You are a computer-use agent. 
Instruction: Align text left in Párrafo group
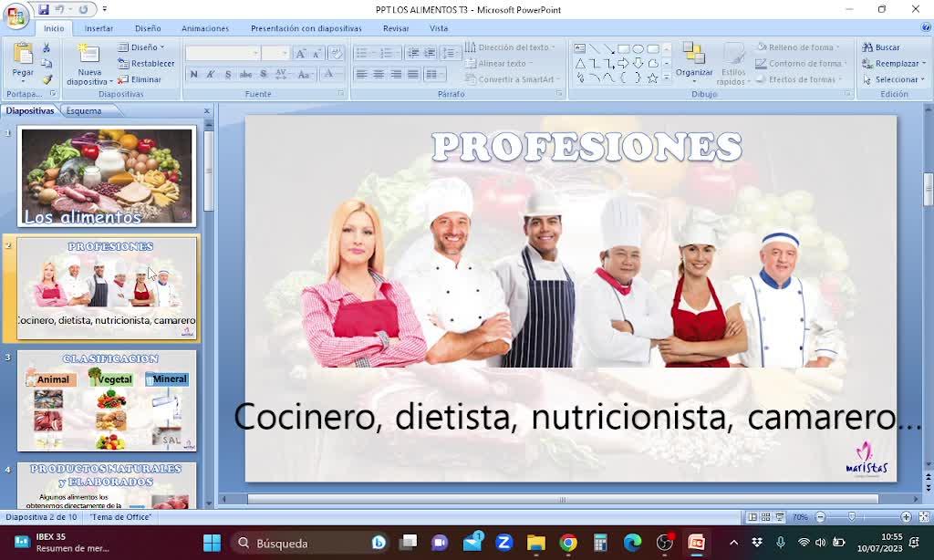(x=361, y=74)
